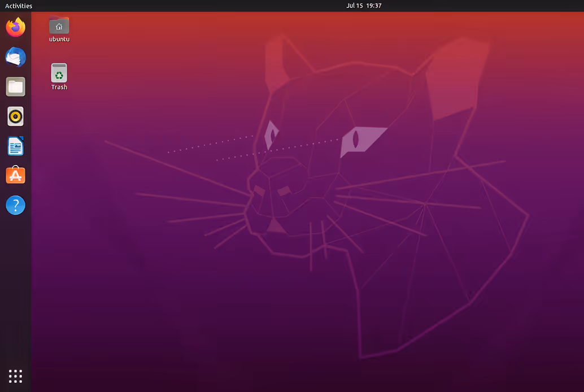Open the Help icon in dock
The width and height of the screenshot is (584, 392).
click(x=16, y=205)
